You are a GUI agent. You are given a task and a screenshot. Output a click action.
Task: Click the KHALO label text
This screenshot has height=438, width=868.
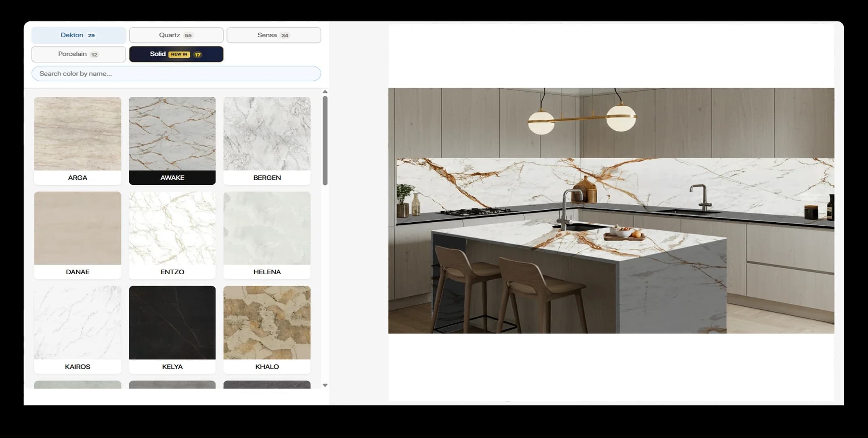(x=267, y=367)
